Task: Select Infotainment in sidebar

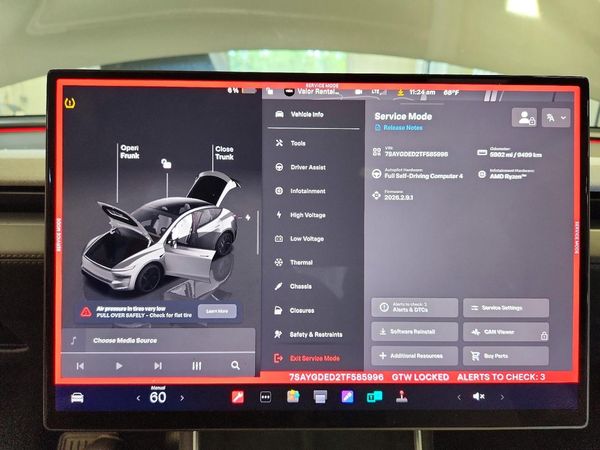Action: 300,191
